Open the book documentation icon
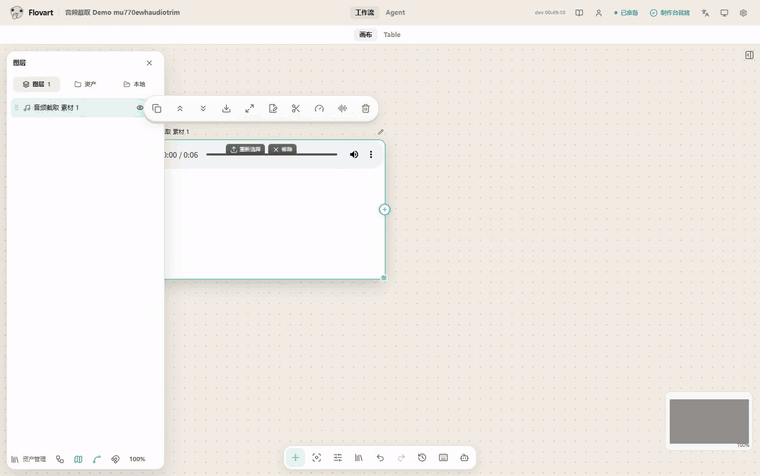 point(579,13)
